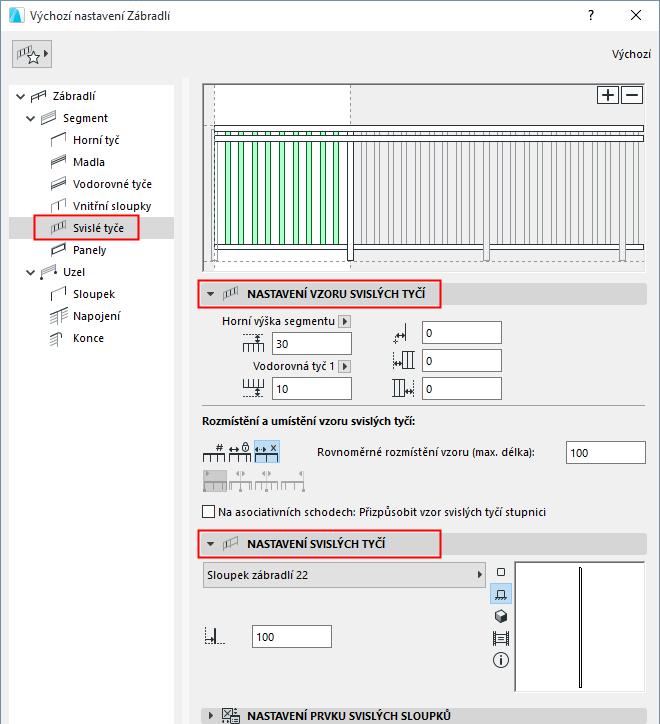The height and width of the screenshot is (724, 660).
Task: Click baluster horizontal offset icon
Action: 214,636
